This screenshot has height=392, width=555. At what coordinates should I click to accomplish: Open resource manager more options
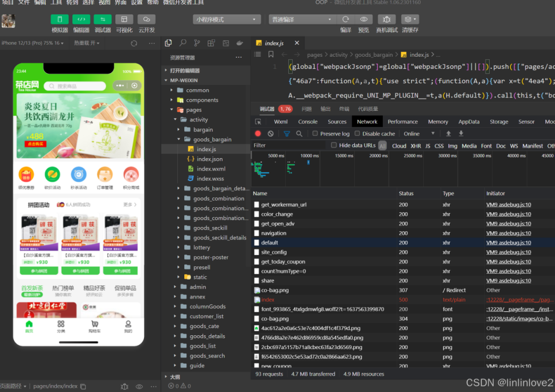pyautogui.click(x=239, y=57)
